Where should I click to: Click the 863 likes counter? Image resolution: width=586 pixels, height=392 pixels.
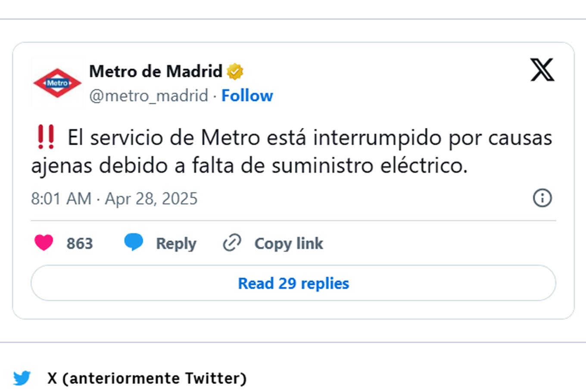[79, 243]
